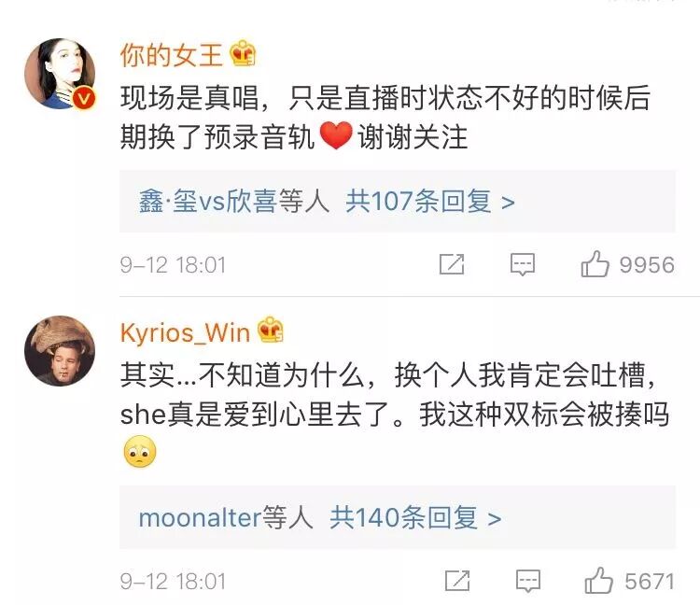This screenshot has height=605, width=700.
Task: Open the username link 你的女王
Action: coord(172,55)
